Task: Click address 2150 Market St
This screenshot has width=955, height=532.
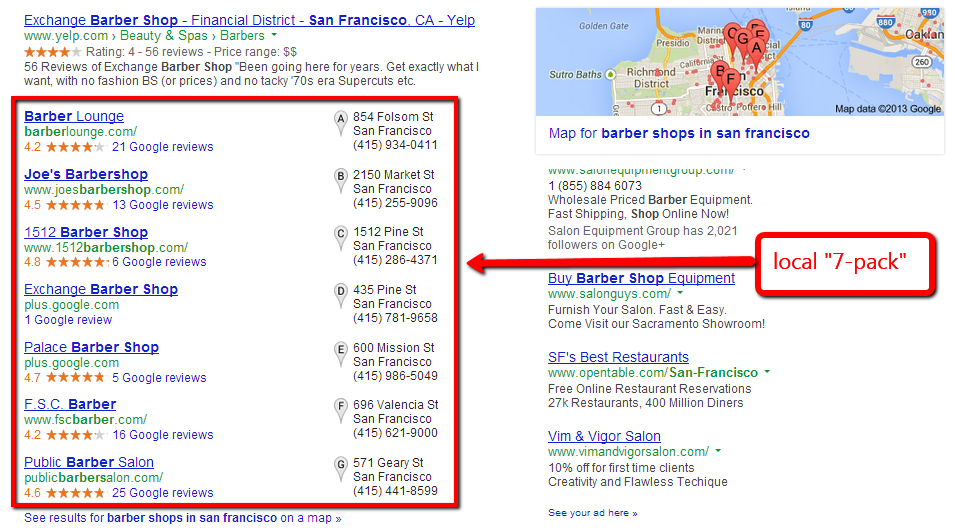Action: (x=394, y=175)
